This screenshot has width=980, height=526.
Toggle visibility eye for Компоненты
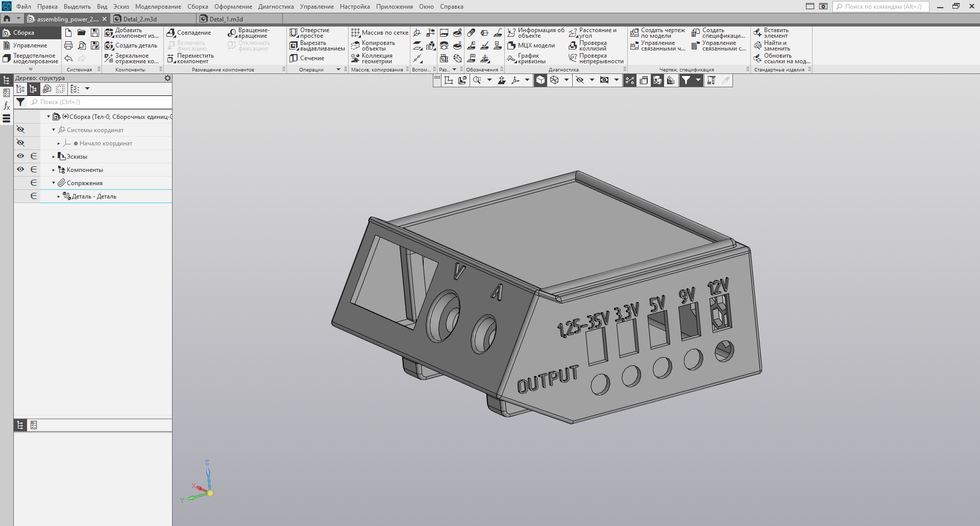tap(20, 169)
